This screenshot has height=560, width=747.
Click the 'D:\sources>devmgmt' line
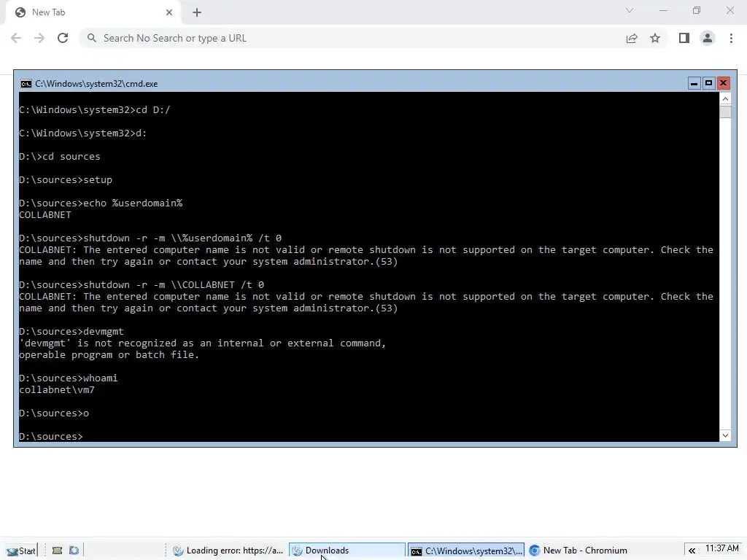pyautogui.click(x=71, y=332)
